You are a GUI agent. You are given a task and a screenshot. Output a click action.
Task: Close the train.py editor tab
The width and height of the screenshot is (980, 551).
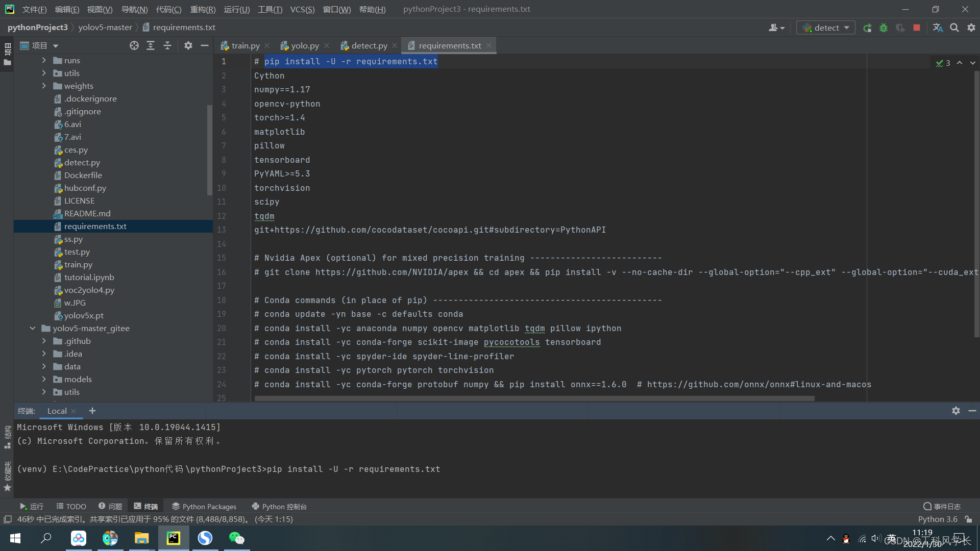click(267, 46)
